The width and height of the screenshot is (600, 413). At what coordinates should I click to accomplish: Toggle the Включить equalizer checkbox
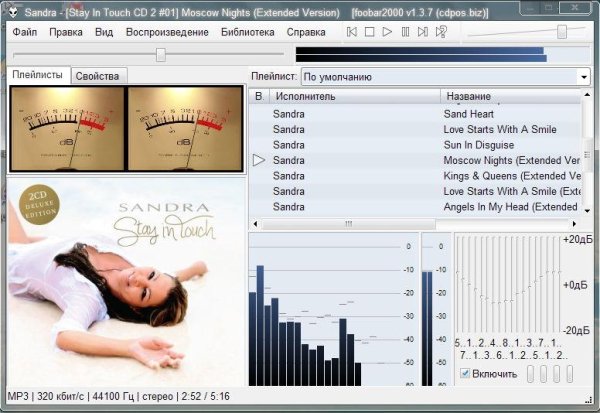click(465, 373)
